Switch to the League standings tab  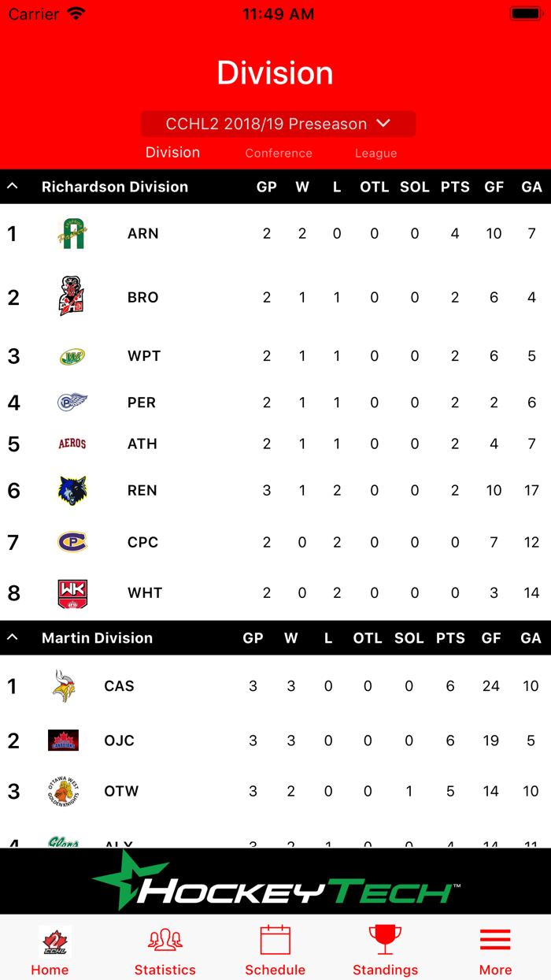coord(375,153)
